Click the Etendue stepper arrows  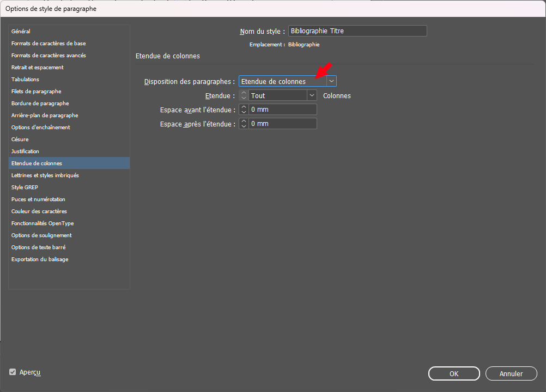point(244,95)
